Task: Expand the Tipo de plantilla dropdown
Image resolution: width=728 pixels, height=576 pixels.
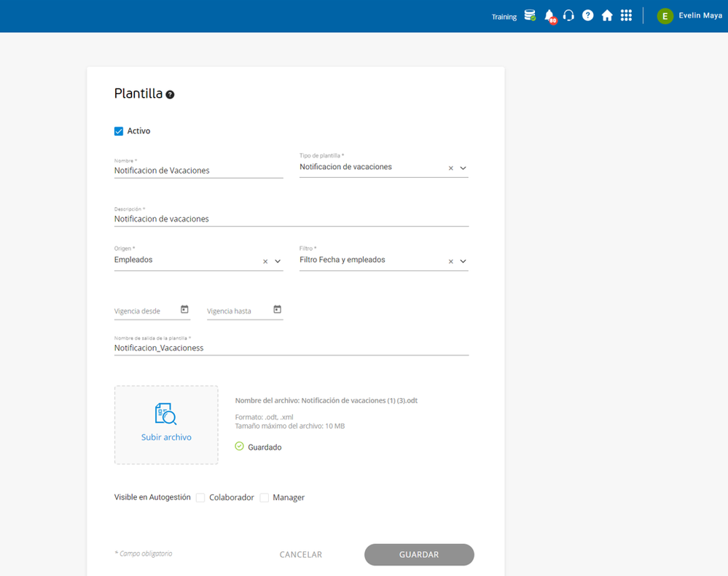Action: point(463,168)
